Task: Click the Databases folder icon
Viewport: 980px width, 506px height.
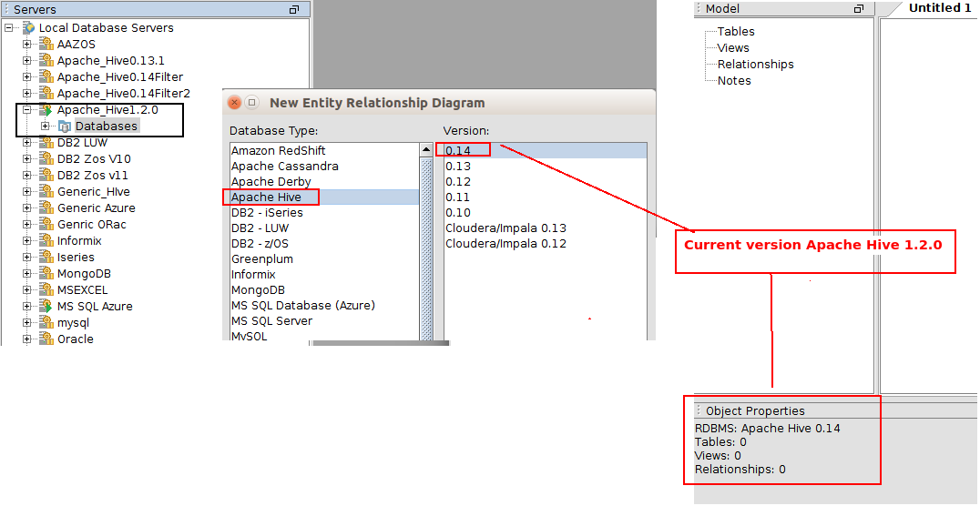Action: (65, 126)
